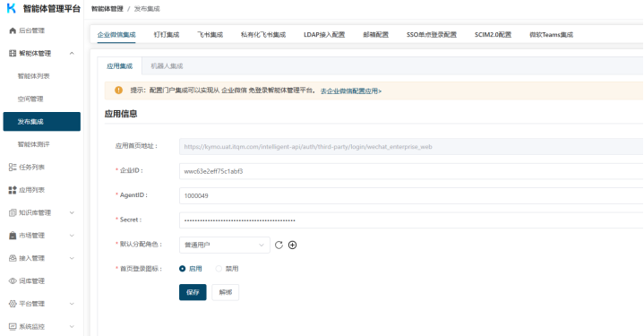Refresh the role list with circular arrow
This screenshot has height=336, width=644.
(279, 246)
